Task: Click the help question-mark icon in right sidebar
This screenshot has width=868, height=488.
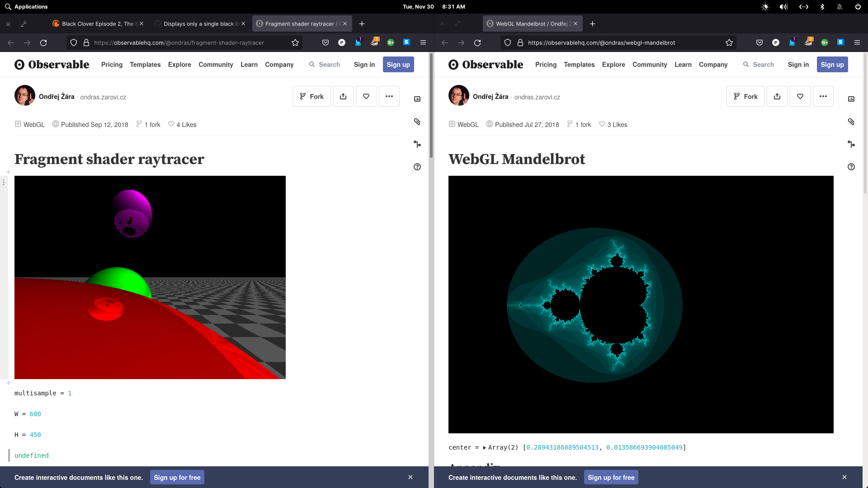Action: click(852, 167)
